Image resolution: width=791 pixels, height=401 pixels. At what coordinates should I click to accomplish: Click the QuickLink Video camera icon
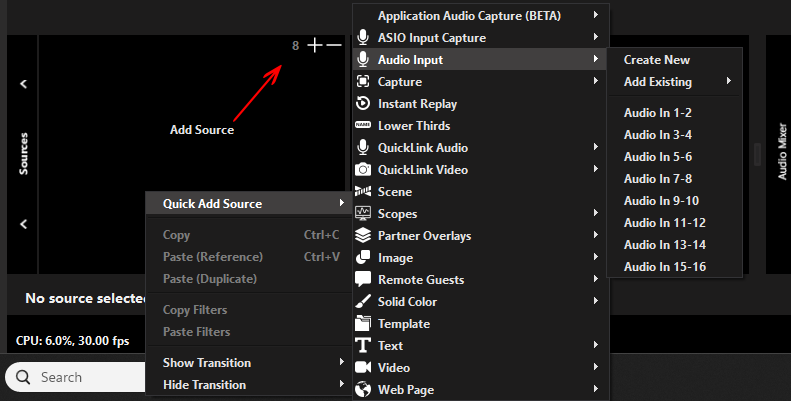(x=363, y=169)
